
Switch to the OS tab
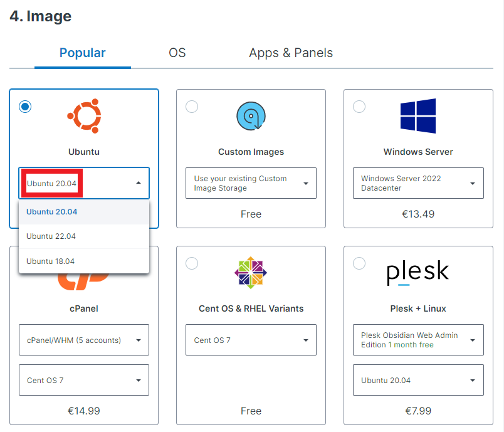[177, 53]
